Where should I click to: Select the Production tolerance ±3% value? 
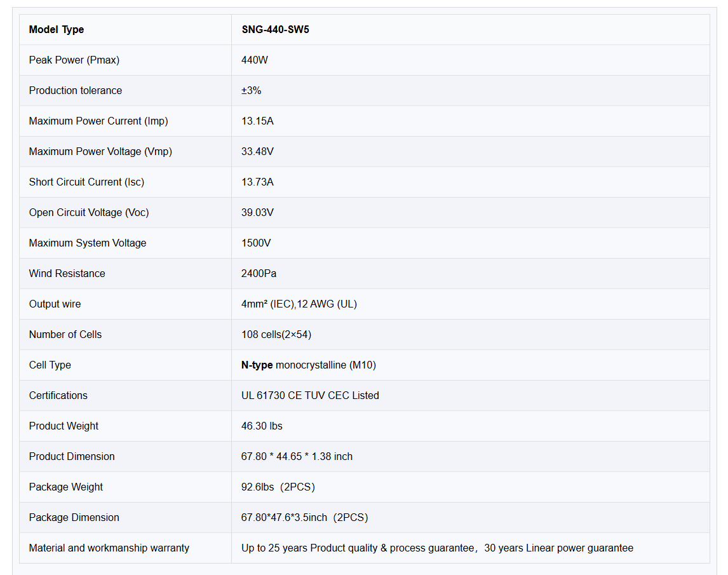coord(251,90)
